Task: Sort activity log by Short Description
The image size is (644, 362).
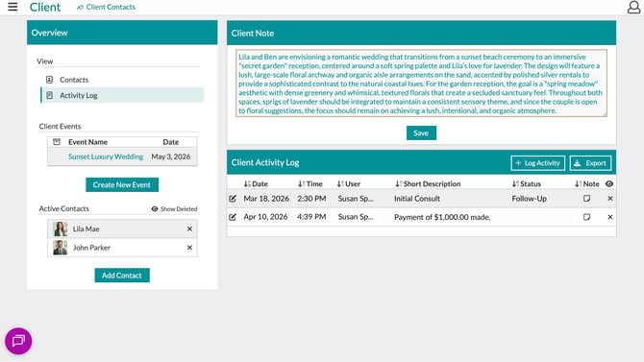Action: (x=428, y=183)
